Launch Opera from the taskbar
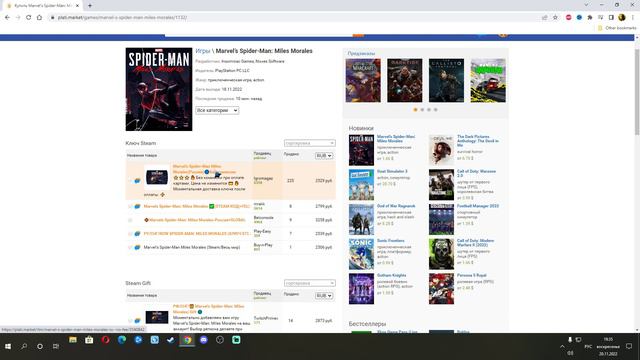 click(x=105, y=340)
